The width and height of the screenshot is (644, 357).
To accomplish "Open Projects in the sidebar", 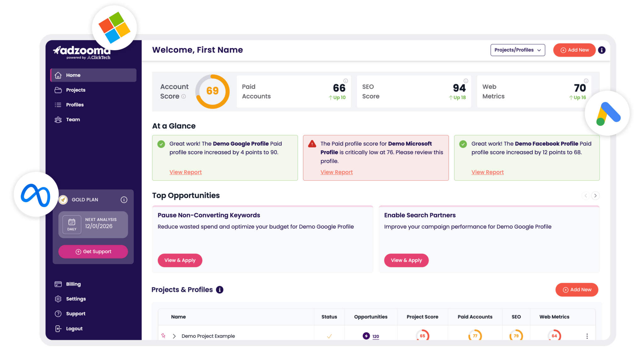I will point(75,90).
